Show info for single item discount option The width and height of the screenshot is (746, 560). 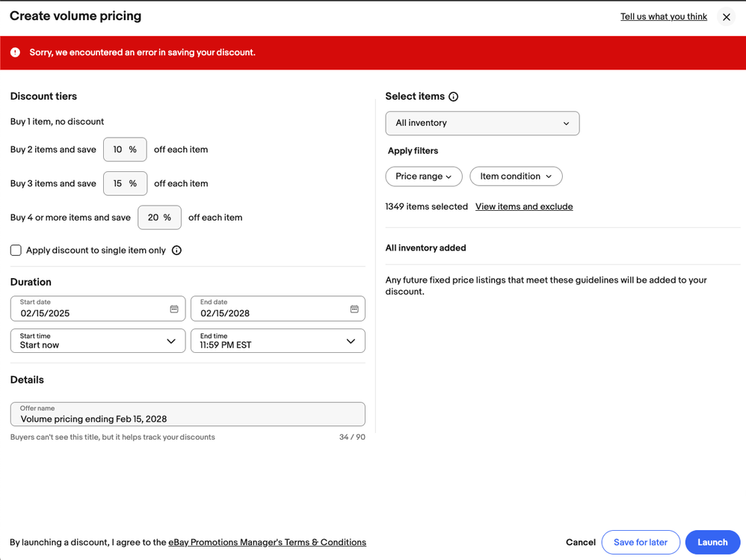176,250
